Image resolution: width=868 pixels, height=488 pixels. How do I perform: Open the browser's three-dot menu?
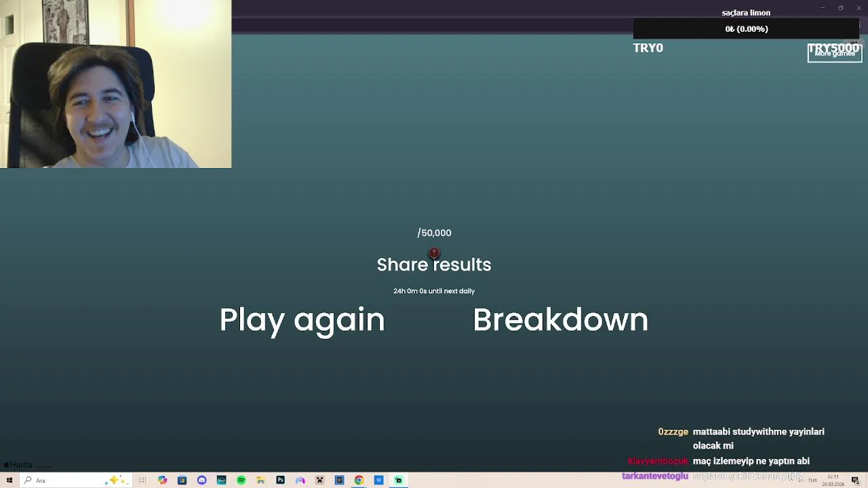(859, 26)
